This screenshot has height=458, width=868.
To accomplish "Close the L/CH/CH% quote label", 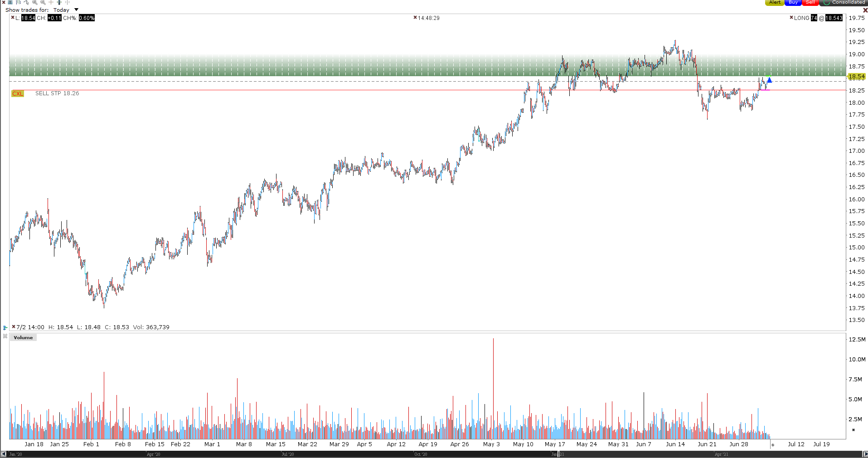I will pyautogui.click(x=13, y=18).
